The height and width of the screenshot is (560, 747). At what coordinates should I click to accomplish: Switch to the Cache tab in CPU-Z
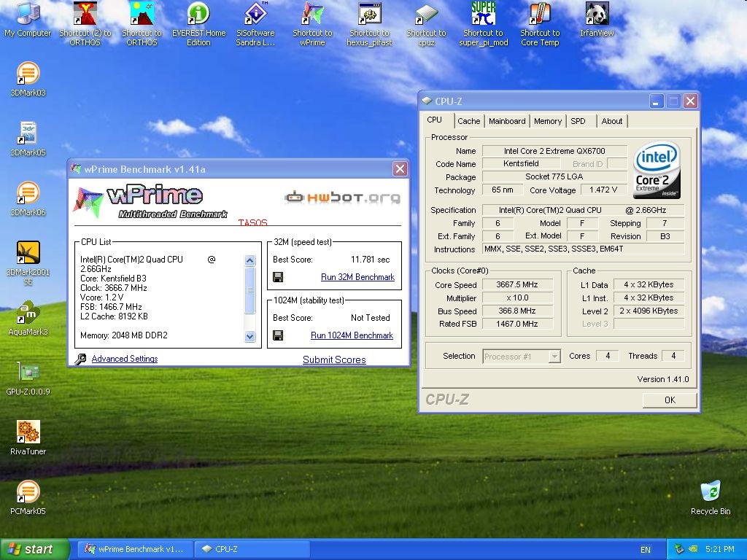[x=469, y=121]
